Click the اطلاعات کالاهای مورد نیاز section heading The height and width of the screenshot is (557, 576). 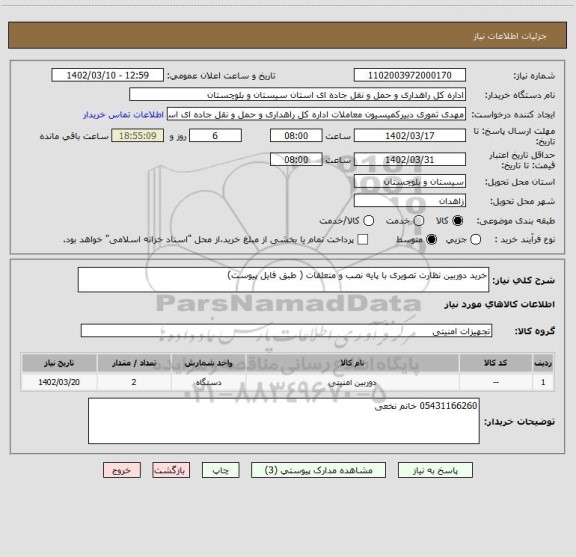point(500,305)
